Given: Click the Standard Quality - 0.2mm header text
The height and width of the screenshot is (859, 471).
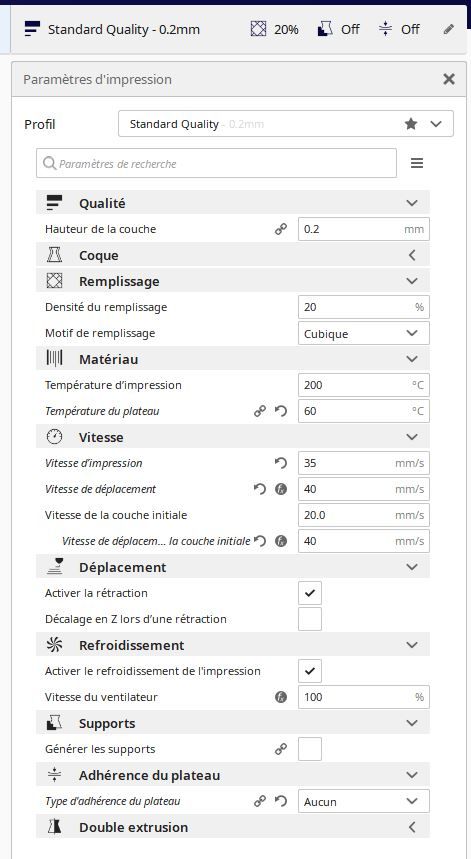Looking at the screenshot, I should click(x=124, y=30).
